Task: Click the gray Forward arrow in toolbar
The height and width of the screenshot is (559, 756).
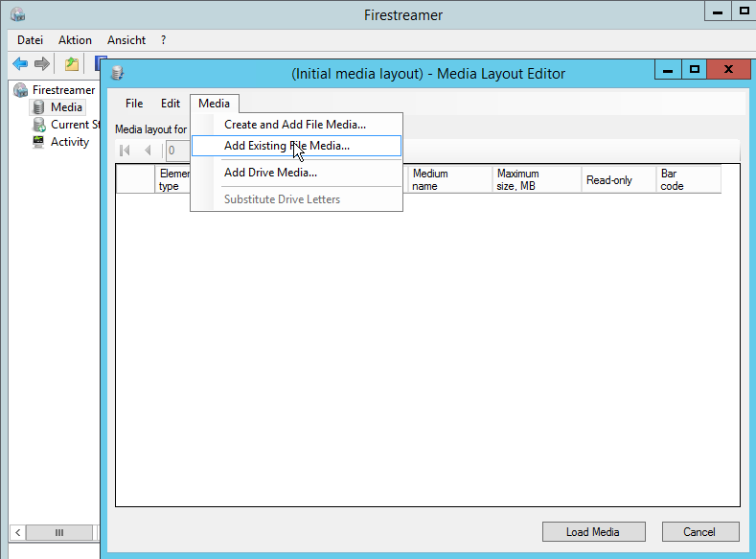Action: point(42,64)
